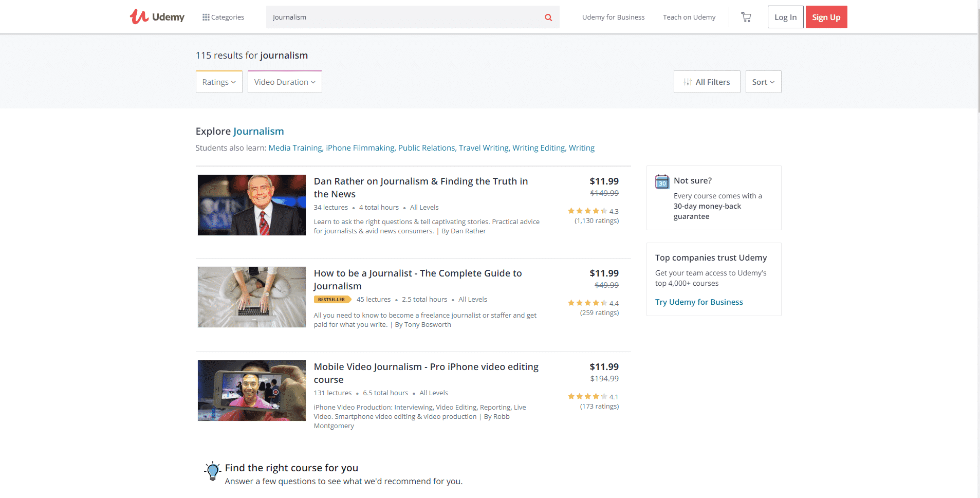980x498 pixels.
Task: Open the Writing Editing topic link
Action: tap(539, 148)
